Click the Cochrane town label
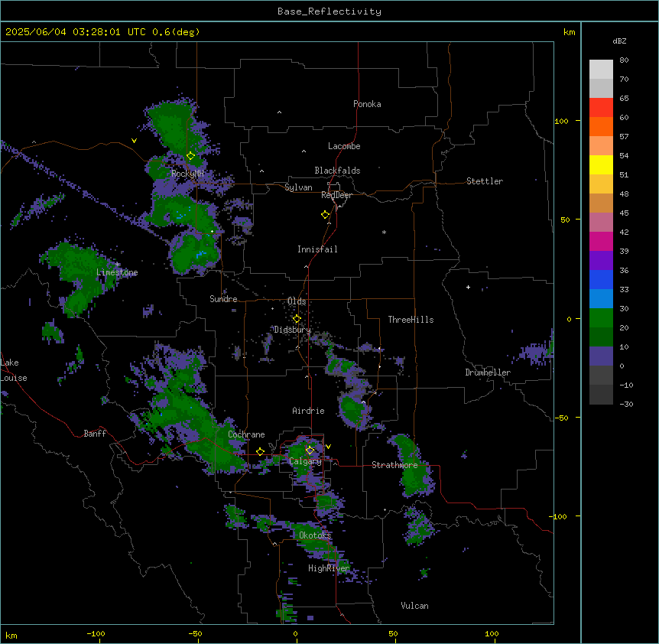This screenshot has width=659, height=644. click(246, 434)
